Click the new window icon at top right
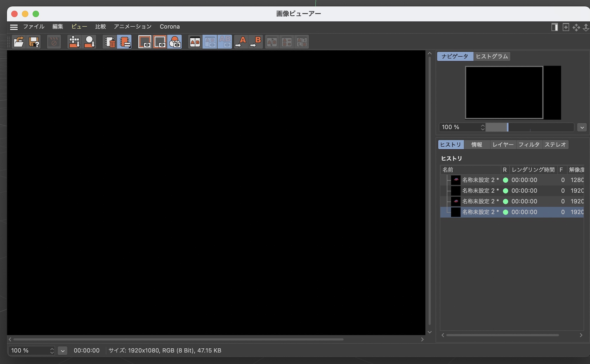Viewport: 590px width, 364px height. click(x=566, y=27)
